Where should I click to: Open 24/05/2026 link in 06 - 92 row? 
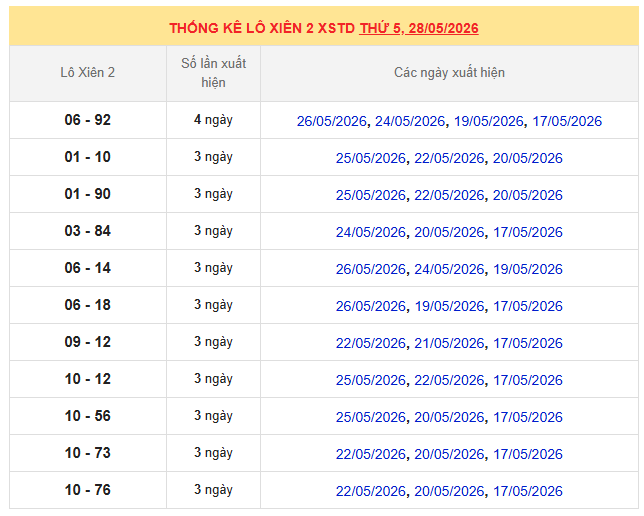(410, 121)
